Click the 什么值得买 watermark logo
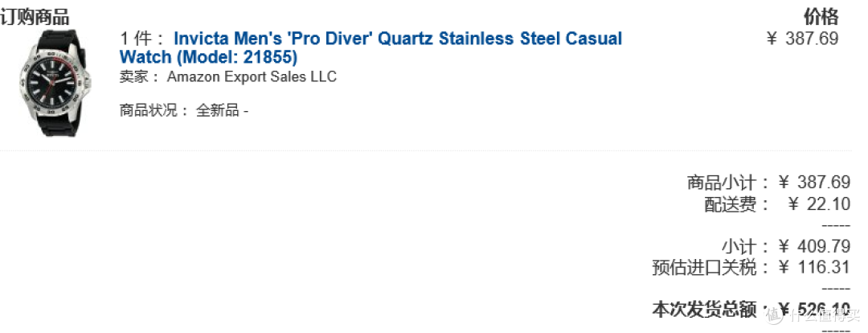The height and width of the screenshot is (333, 868). [813, 316]
